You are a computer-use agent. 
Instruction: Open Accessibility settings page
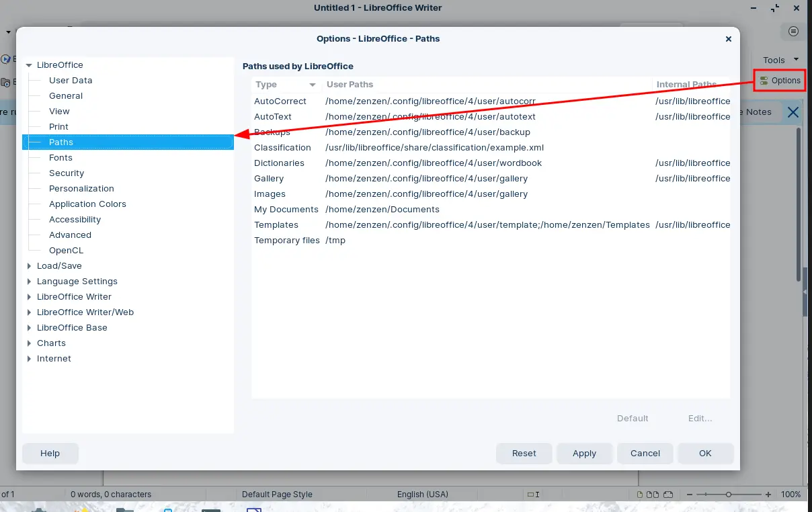pos(75,220)
